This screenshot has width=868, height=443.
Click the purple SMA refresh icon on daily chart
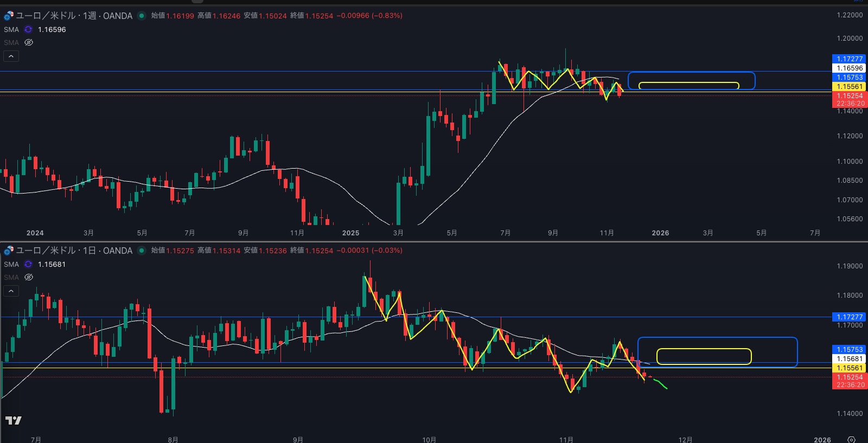point(28,265)
